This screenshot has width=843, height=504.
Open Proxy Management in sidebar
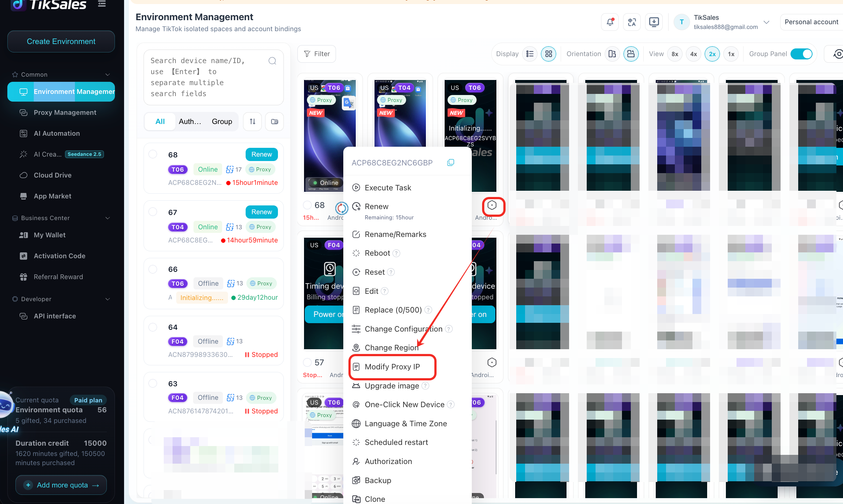click(61, 113)
